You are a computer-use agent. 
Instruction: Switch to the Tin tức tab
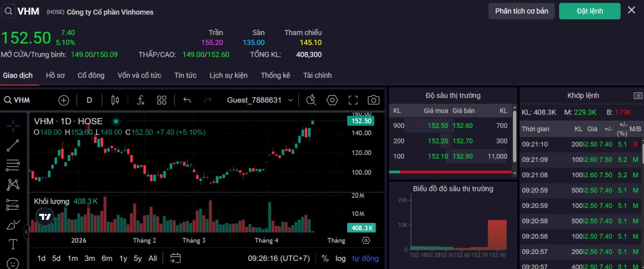click(185, 76)
